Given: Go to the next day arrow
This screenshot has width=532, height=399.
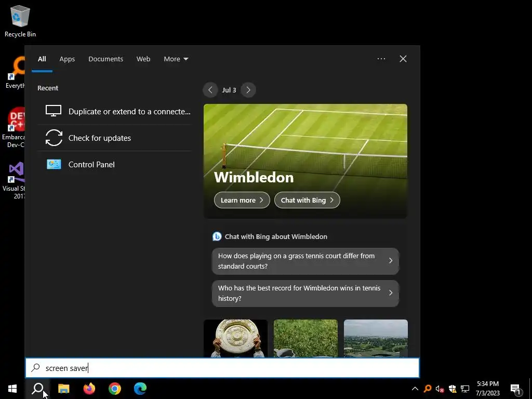Looking at the screenshot, I should pos(248,90).
